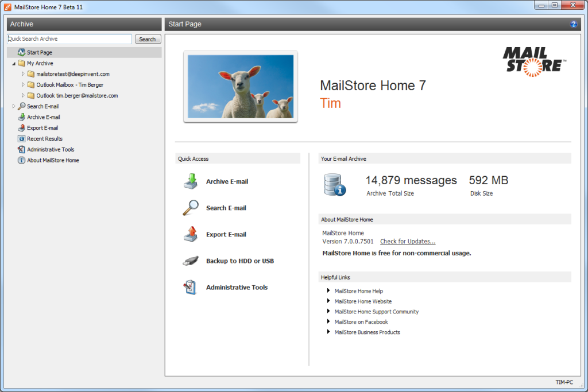
Task: Open About MailStore Home from the sidebar icon
Action: click(21, 160)
